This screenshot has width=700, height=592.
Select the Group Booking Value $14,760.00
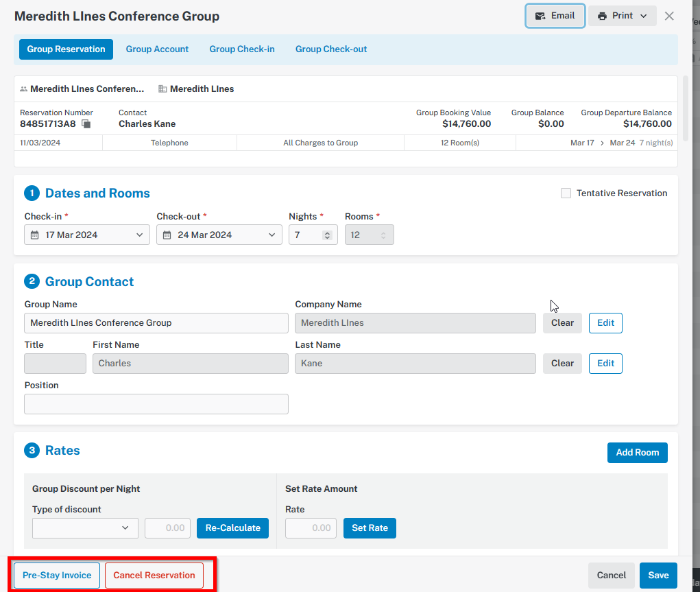(466, 124)
